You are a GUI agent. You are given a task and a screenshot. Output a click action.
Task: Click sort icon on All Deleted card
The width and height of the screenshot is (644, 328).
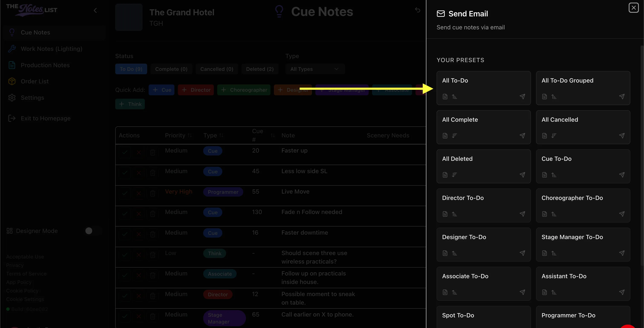point(454,175)
